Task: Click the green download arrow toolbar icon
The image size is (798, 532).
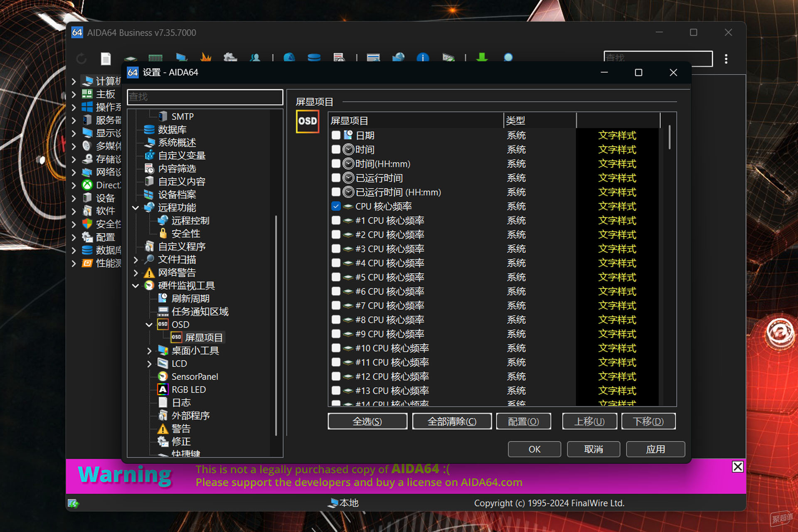Action: 482,57
